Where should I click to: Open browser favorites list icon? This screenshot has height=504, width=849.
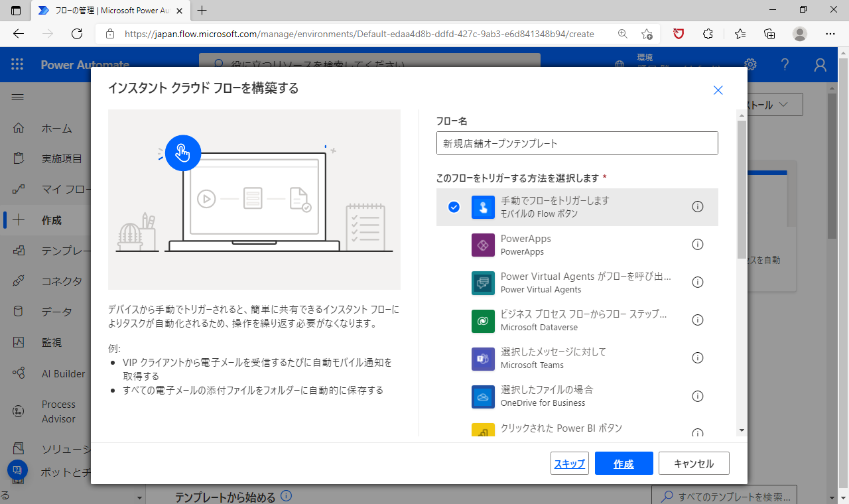pyautogui.click(x=740, y=34)
